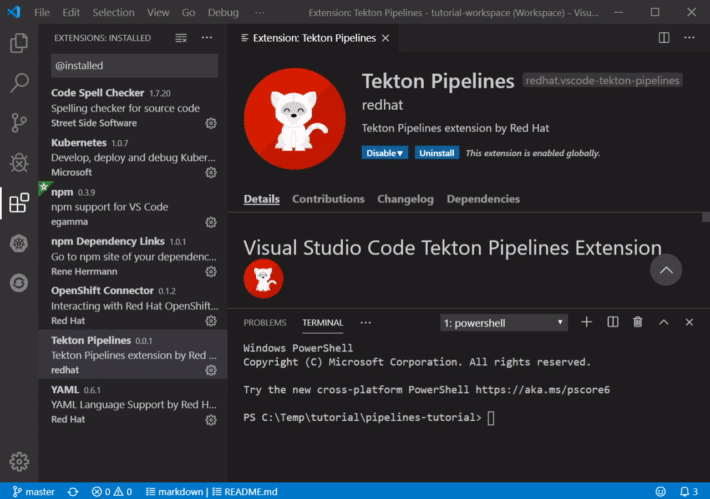Click the small Tekton logo in README
Screen dimensions: 710x499
point(264,278)
